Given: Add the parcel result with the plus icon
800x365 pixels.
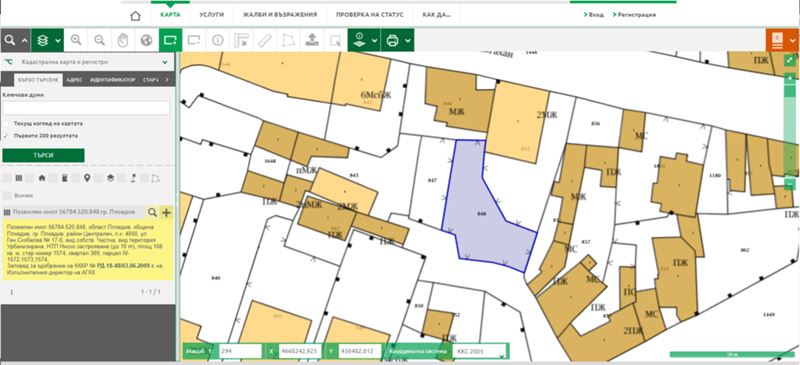Looking at the screenshot, I should 166,212.
